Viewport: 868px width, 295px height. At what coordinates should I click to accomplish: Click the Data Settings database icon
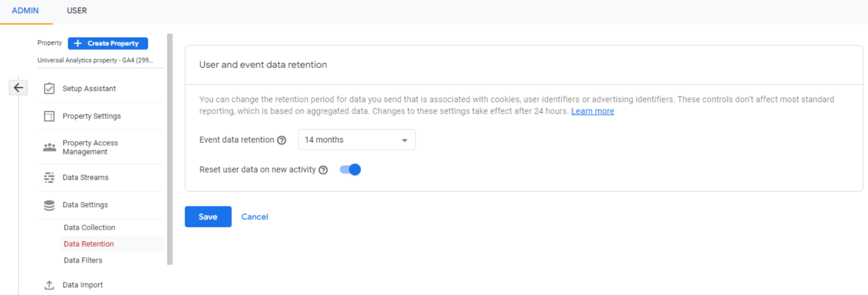click(x=49, y=205)
